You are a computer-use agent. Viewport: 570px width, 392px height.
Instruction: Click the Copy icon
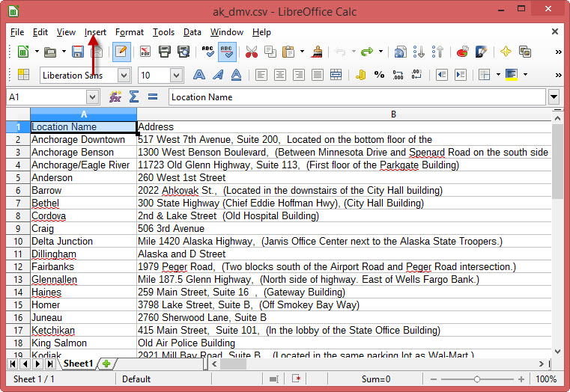[x=270, y=52]
